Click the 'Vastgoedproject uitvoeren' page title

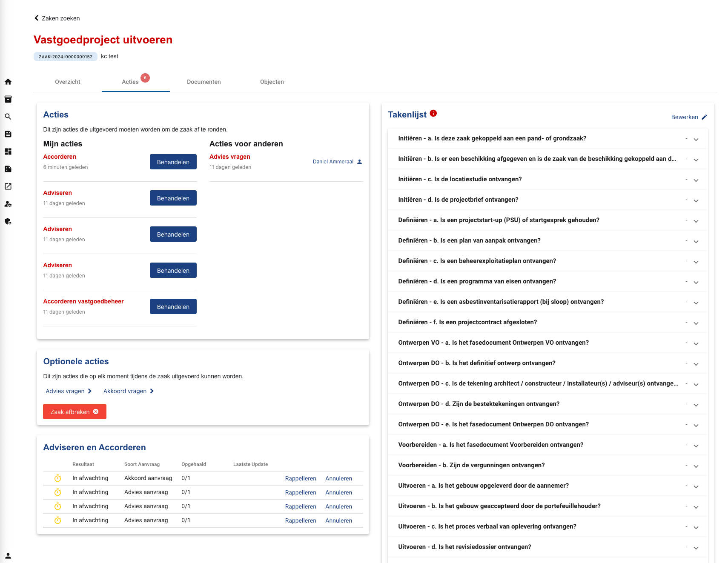(x=103, y=40)
